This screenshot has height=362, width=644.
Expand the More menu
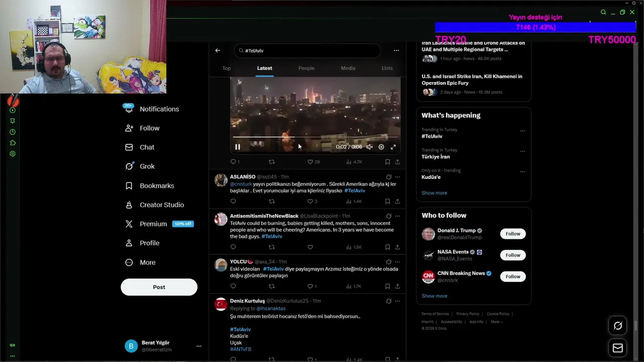[140, 262]
